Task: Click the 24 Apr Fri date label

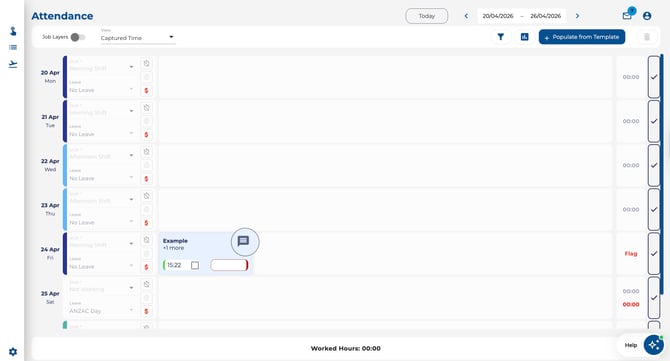Action: (x=50, y=253)
